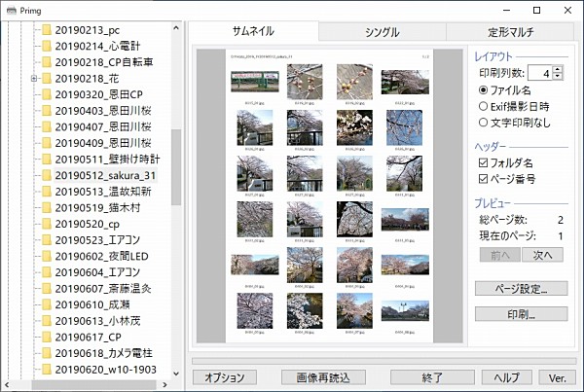Select the 文字印刷なし radio option
The height and width of the screenshot is (392, 584).
483,123
